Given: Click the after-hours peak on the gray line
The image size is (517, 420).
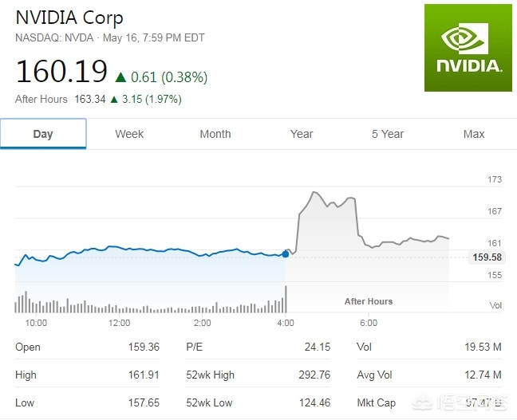Looking at the screenshot, I should point(314,192).
